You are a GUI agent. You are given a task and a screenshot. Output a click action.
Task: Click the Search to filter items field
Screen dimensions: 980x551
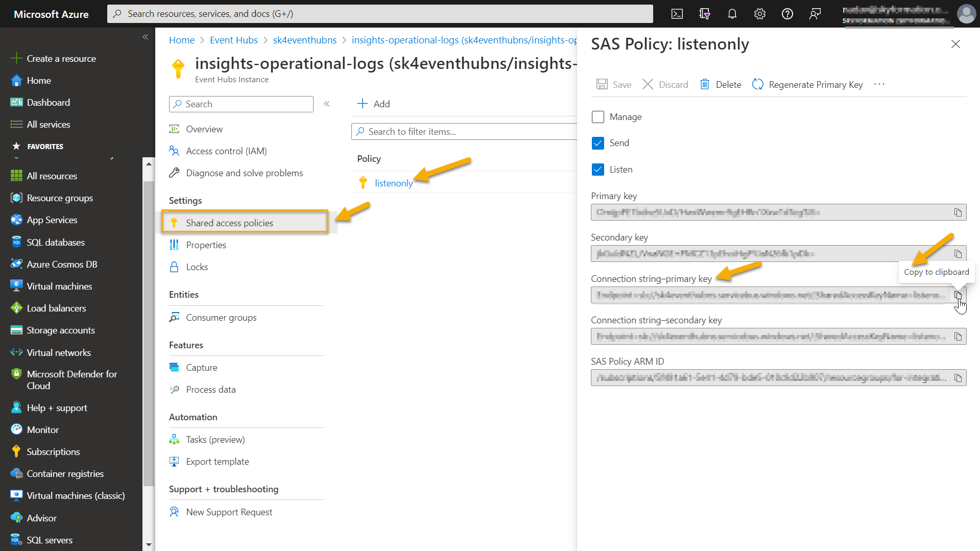[464, 132]
